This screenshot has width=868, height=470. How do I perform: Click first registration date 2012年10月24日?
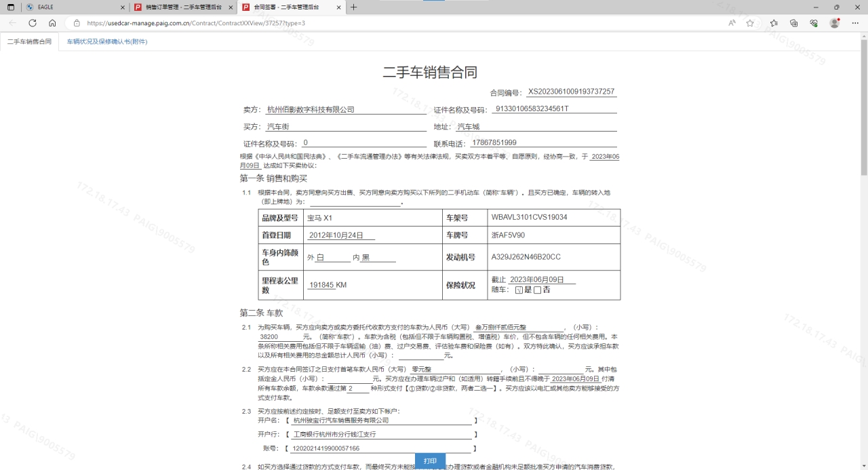[336, 235]
